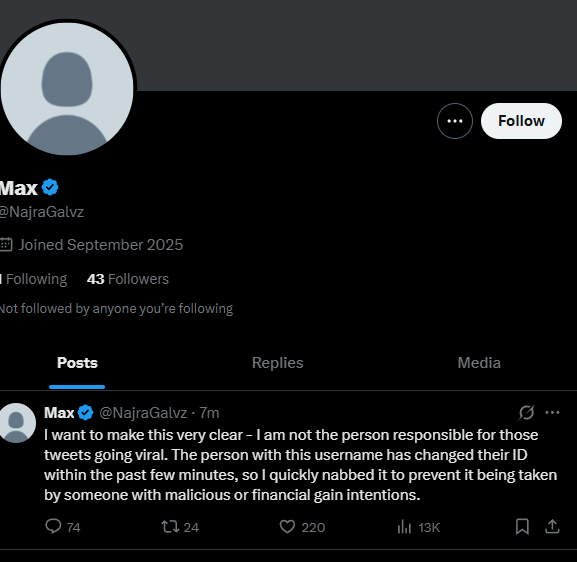Select the Posts tab
Screen dimensions: 577x562
(x=77, y=363)
